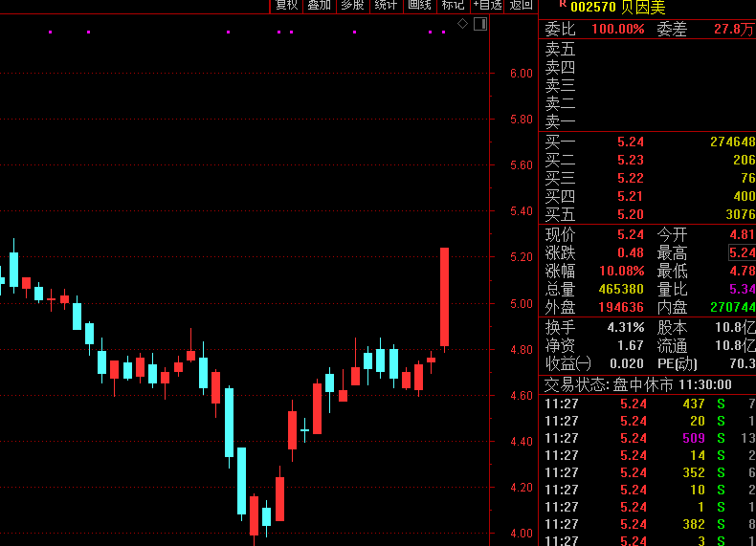The width and height of the screenshot is (756, 546).
Task: Activate the 画线 drawing tool
Action: coord(419,5)
